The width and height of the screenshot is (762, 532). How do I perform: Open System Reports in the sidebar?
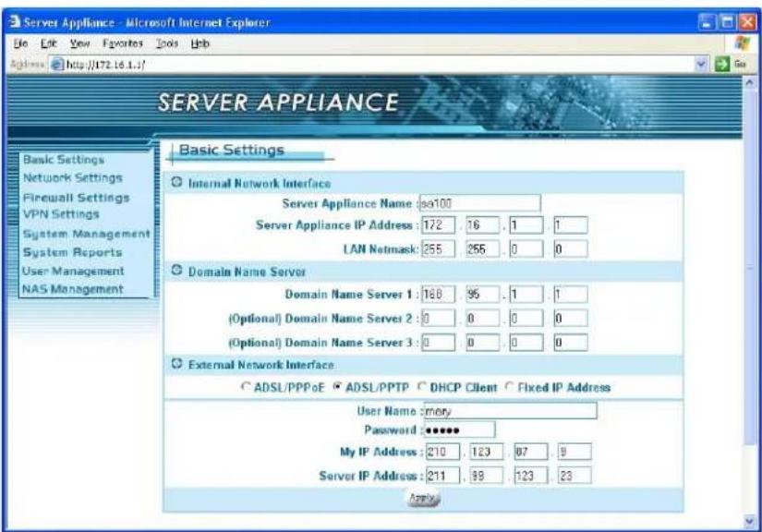72,252
